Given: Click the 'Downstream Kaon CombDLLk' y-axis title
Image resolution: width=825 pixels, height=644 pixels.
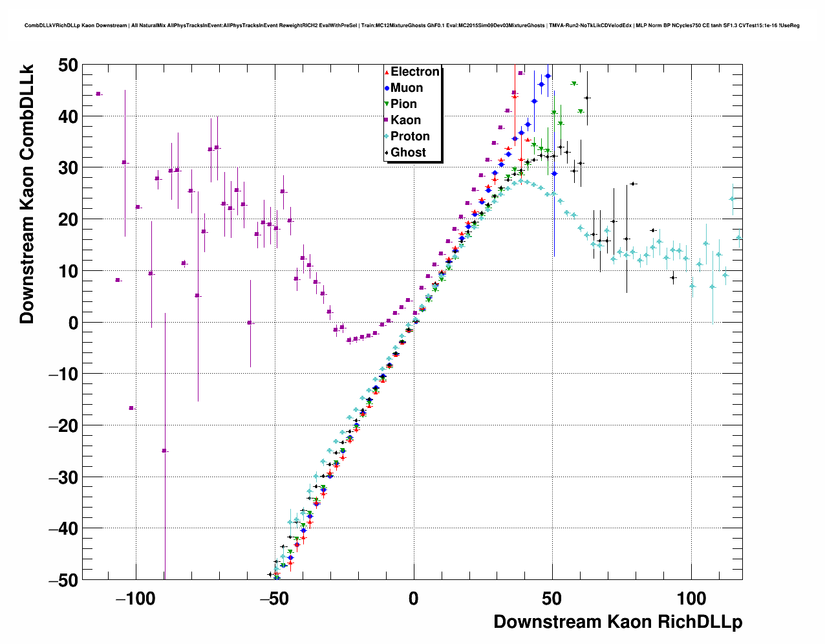Looking at the screenshot, I should 27,193.
